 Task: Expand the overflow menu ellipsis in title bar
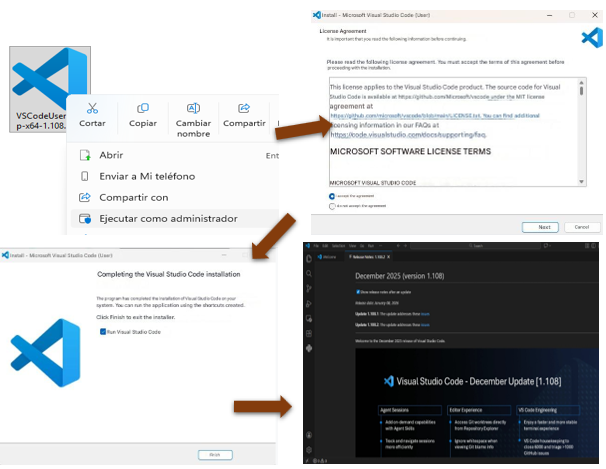tap(381, 246)
